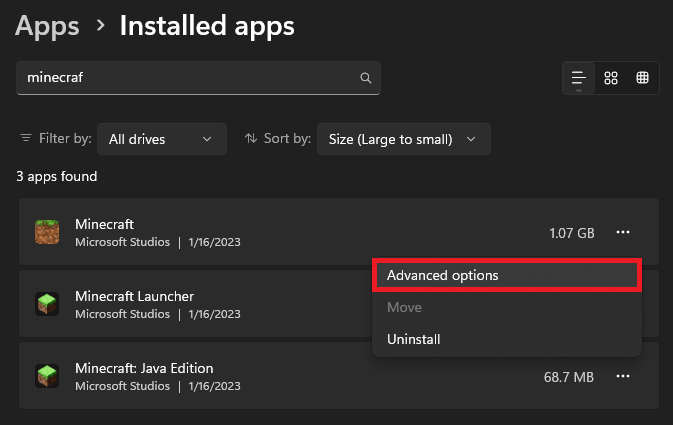Click the Minecraft Launcher app icon
Screen dimensions: 673x425
pos(47,304)
